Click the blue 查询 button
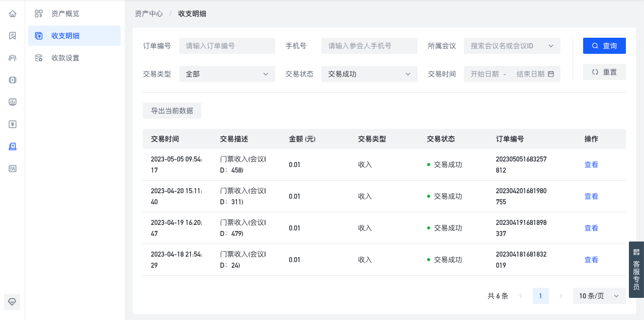 [x=604, y=46]
